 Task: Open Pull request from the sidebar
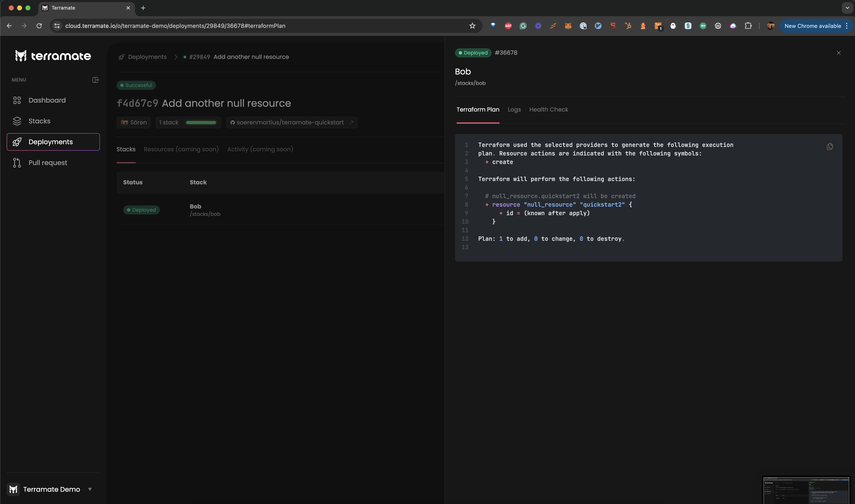pos(48,163)
